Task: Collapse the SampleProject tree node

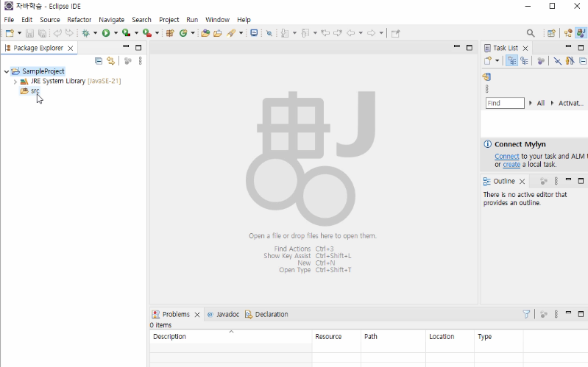Action: tap(7, 71)
